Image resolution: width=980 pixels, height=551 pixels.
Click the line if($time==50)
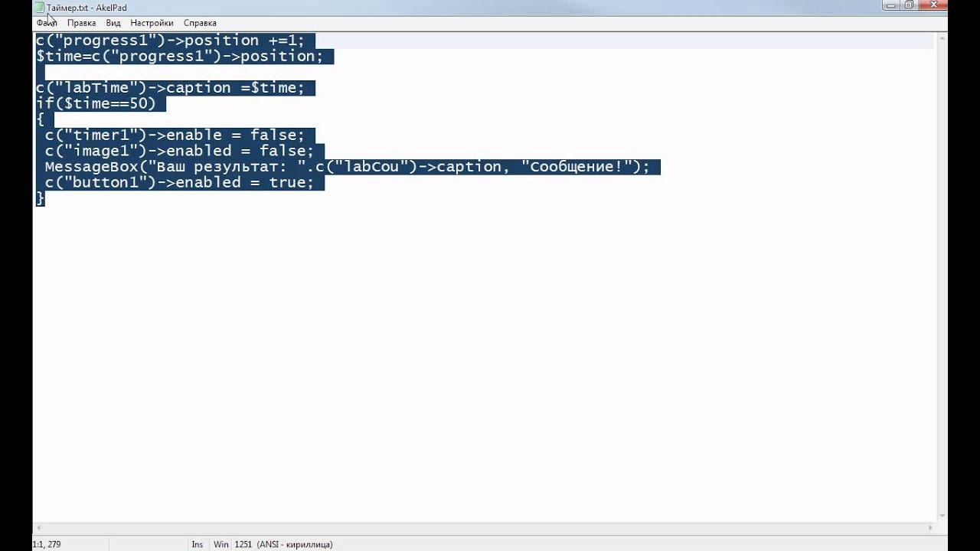coord(96,103)
